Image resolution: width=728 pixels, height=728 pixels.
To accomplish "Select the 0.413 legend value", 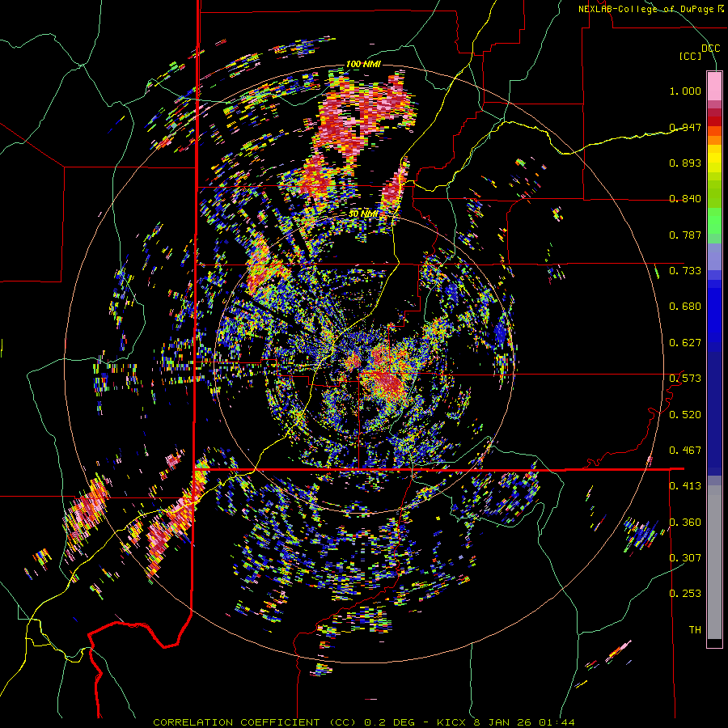I will pyautogui.click(x=685, y=486).
